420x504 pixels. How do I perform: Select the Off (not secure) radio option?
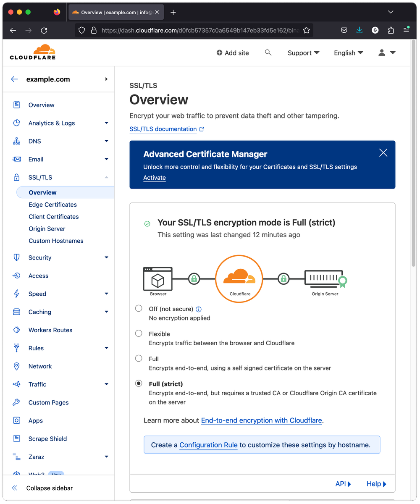click(x=139, y=309)
